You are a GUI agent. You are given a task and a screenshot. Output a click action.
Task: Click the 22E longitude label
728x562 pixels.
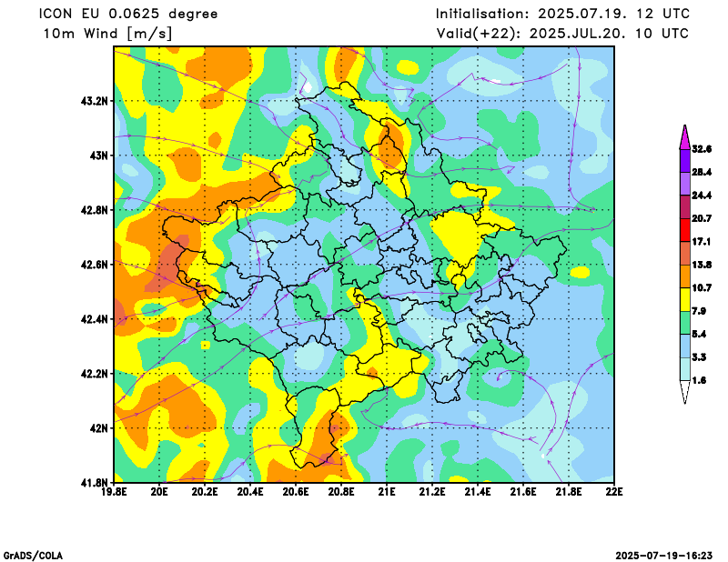613,491
